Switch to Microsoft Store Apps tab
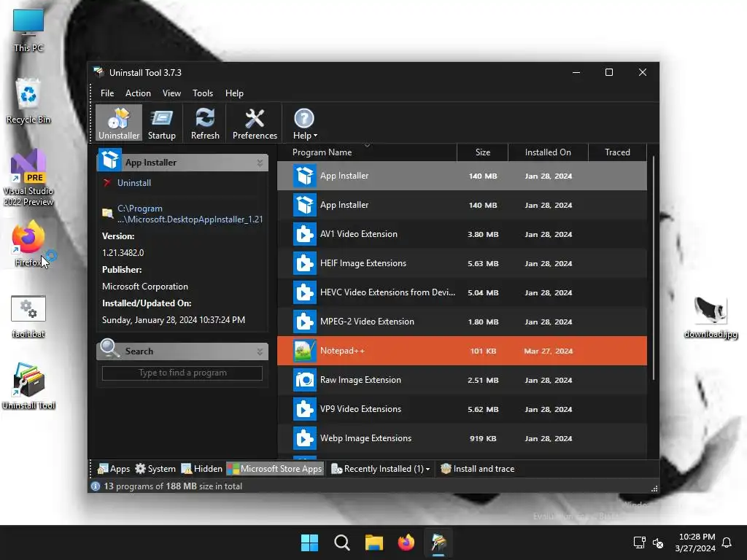Viewport: 747px width, 560px height. 275,469
